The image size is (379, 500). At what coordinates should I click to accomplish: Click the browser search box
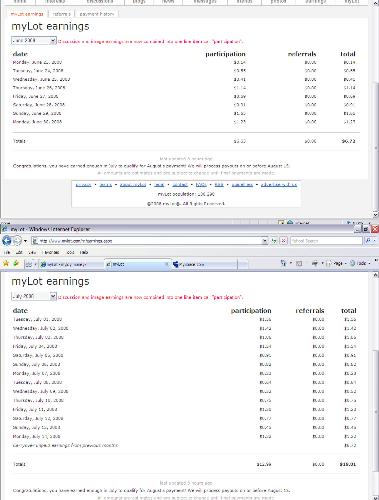[x=326, y=241]
